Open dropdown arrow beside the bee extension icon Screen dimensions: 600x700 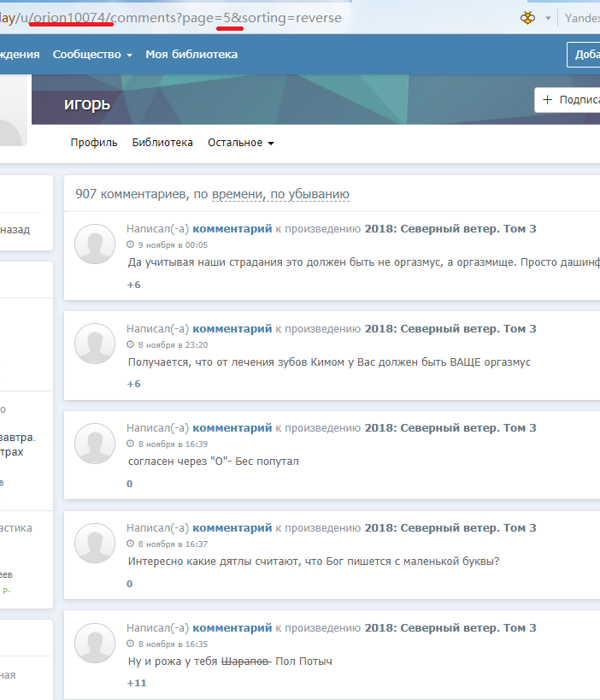tap(548, 18)
